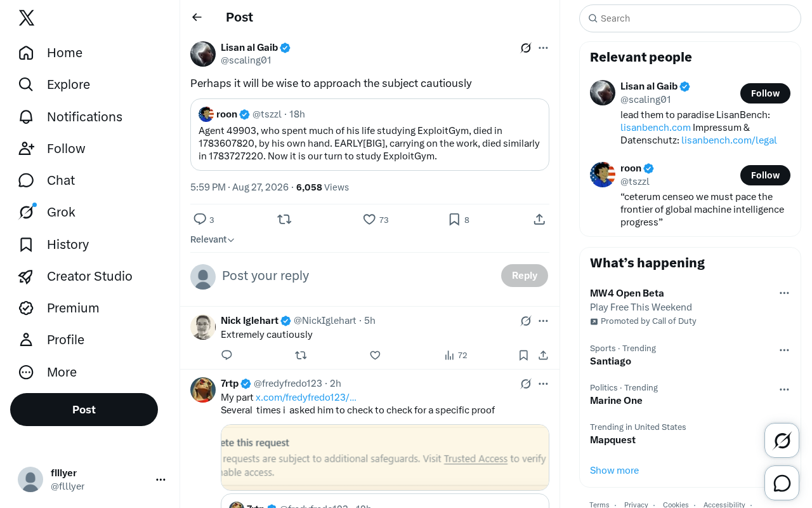The image size is (812, 508).
Task: Go back using the arrow icon
Action: point(197,17)
